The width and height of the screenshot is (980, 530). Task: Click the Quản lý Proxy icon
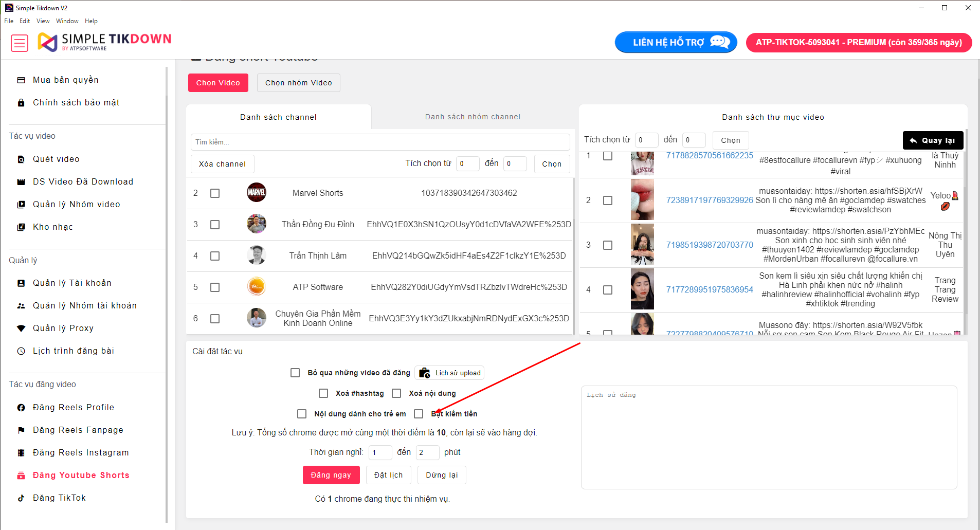pyautogui.click(x=21, y=328)
